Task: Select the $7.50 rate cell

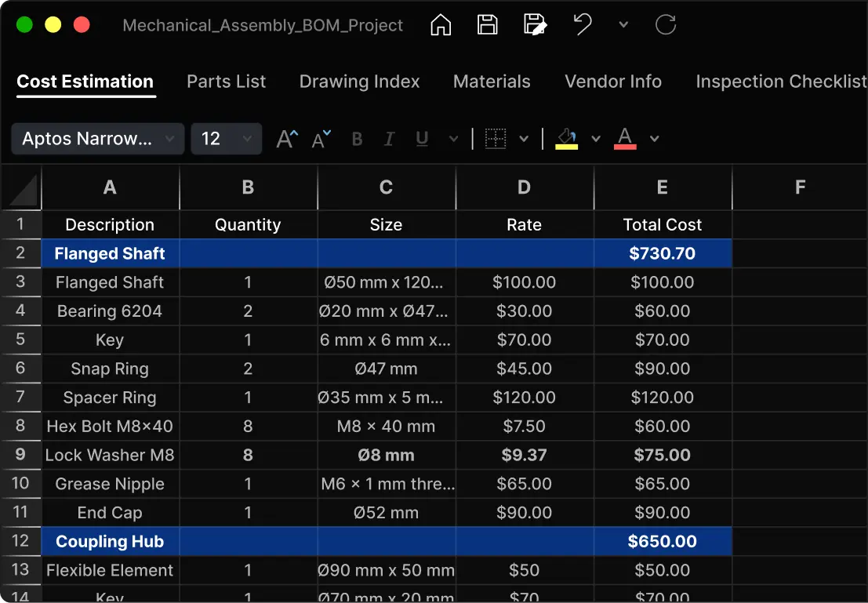Action: (525, 427)
